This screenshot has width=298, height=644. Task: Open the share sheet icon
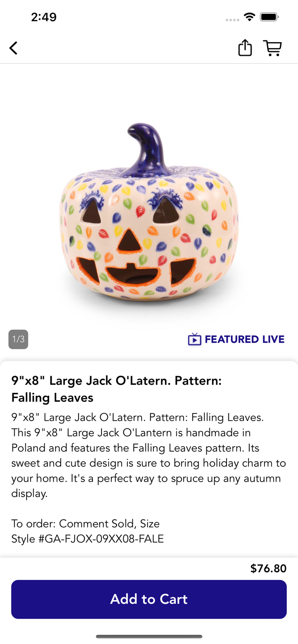pyautogui.click(x=245, y=48)
